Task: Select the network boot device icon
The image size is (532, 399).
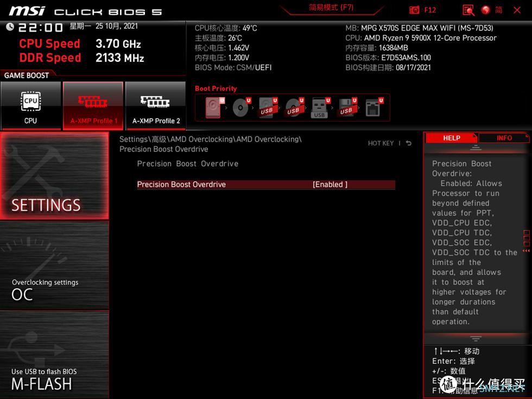Action: point(374,107)
